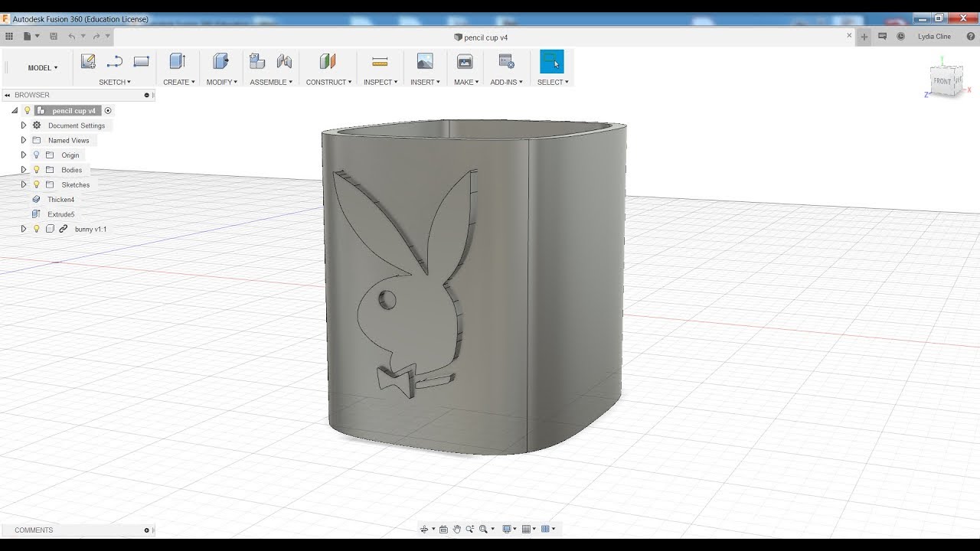Screen dimensions: 980x551
Task: Select the Extrude tool in Create
Action: [x=178, y=62]
